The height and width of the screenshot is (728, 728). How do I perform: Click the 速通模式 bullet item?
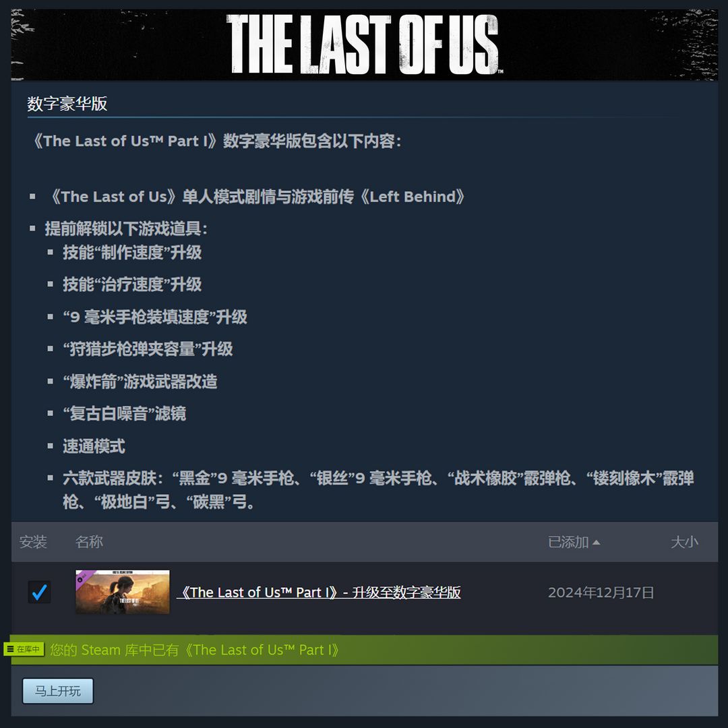click(94, 446)
